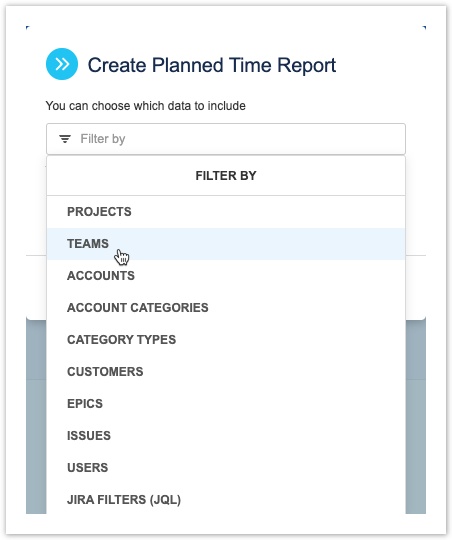Screen dimensions: 452x540
Task: Choose CATEGORY TYPES in the dropdown
Action: pyautogui.click(x=226, y=340)
